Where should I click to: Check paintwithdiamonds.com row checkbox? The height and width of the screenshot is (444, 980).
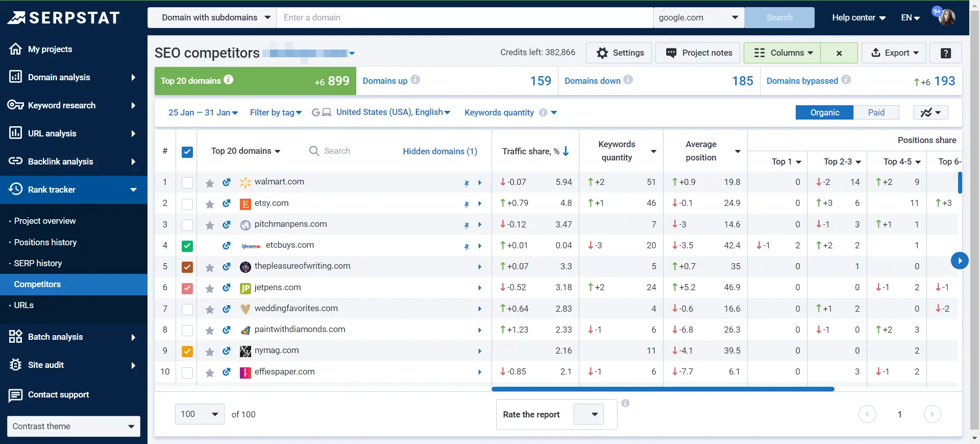[x=187, y=331]
